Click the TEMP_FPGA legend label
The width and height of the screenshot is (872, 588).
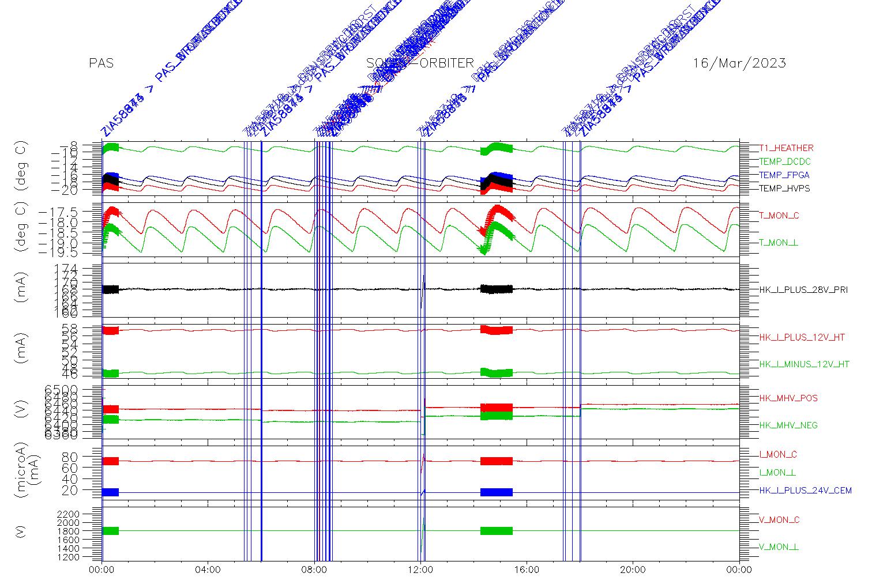coord(784,175)
